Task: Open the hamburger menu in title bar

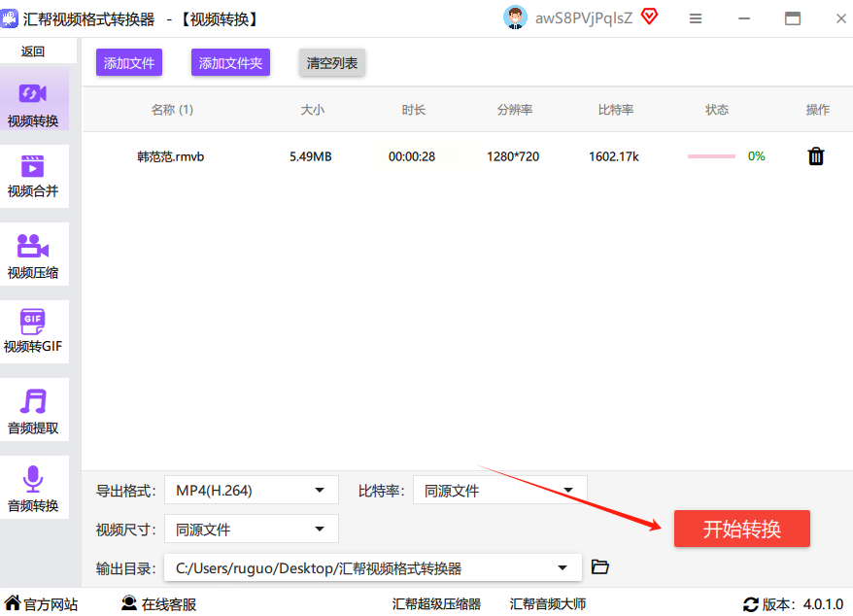Action: 696,18
